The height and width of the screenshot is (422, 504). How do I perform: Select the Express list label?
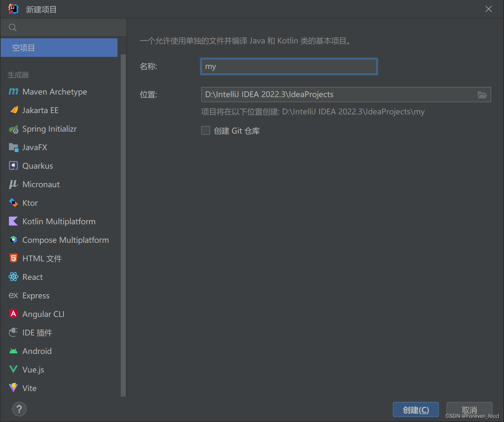point(36,295)
